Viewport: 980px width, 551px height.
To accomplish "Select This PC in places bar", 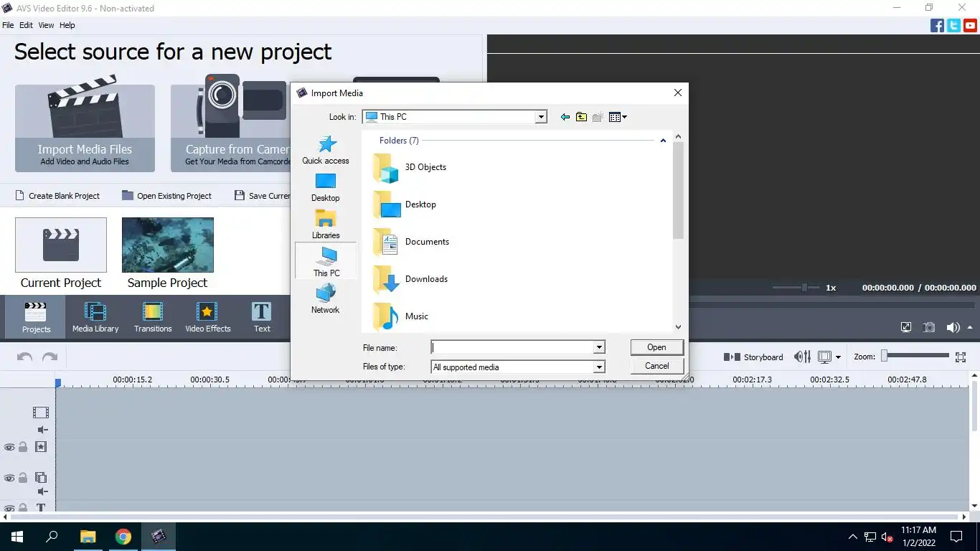I will (x=326, y=262).
